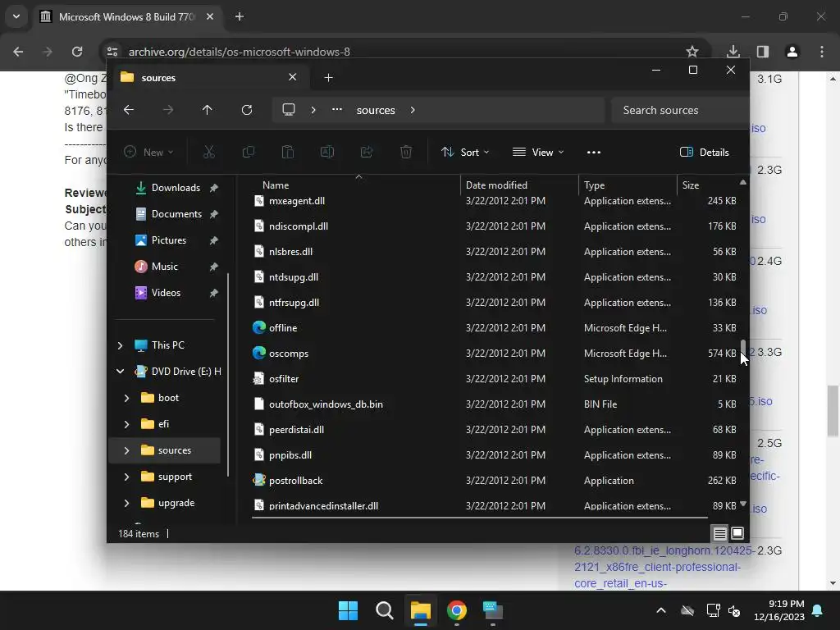Viewport: 840px width, 630px height.
Task: Open the New dropdown menu
Action: 148,152
